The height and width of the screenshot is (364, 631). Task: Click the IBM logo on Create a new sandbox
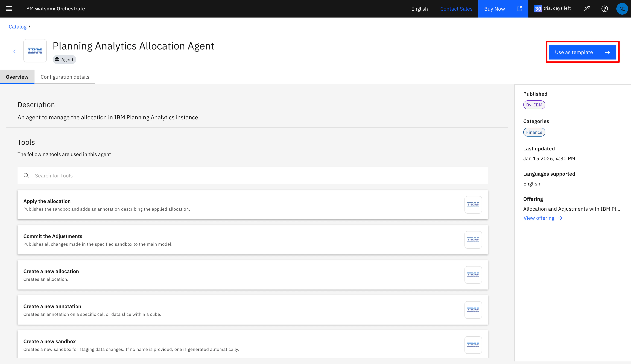click(473, 345)
